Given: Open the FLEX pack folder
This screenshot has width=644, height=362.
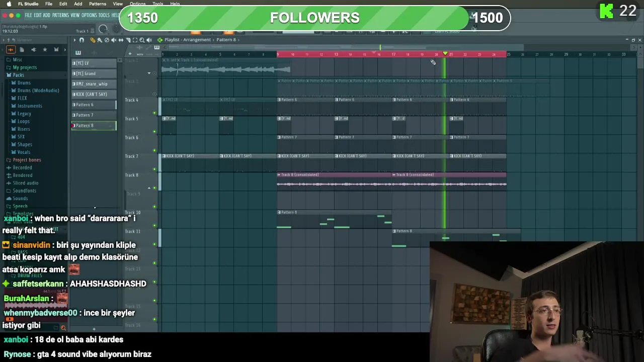Looking at the screenshot, I should click(x=22, y=98).
